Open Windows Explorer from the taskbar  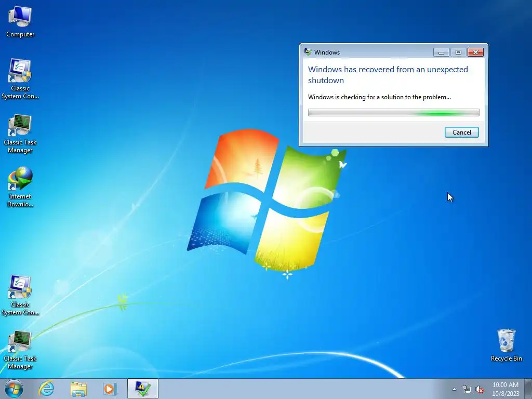[78, 389]
